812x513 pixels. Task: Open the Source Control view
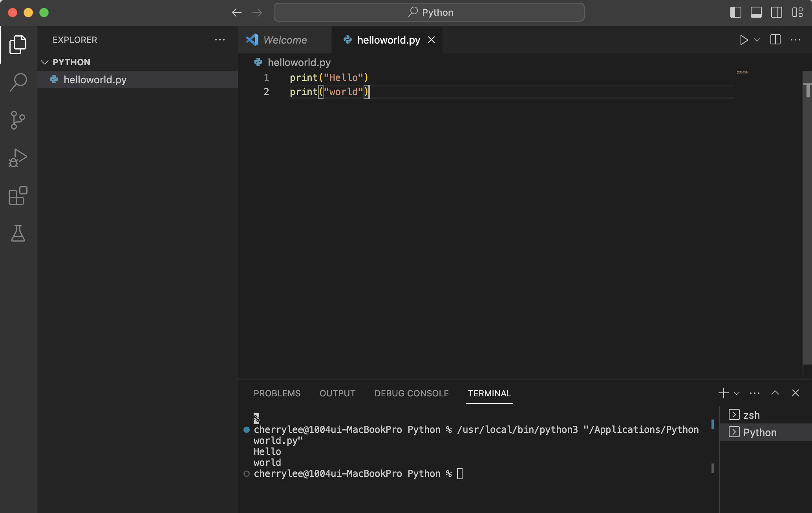tap(18, 120)
